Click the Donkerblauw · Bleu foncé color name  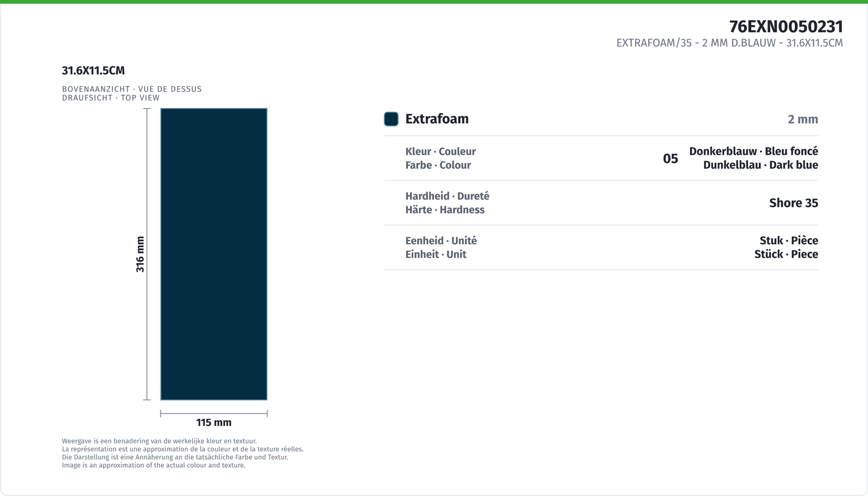point(754,151)
